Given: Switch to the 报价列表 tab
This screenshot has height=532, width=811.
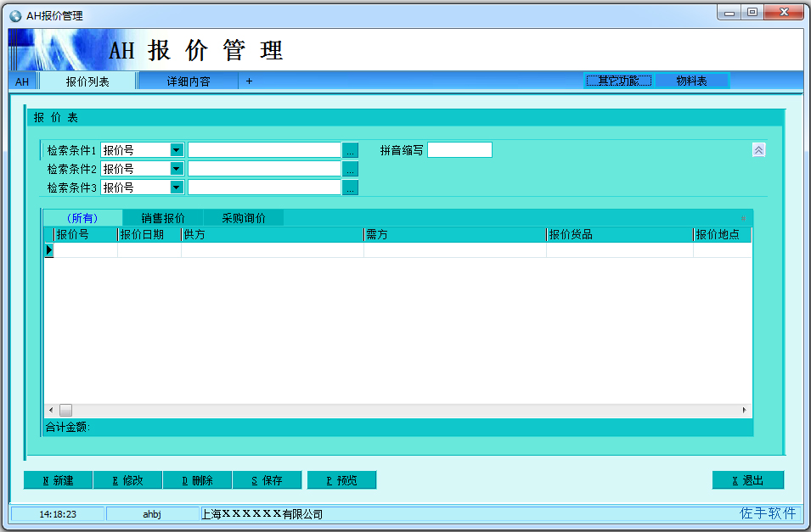Looking at the screenshot, I should 87,81.
